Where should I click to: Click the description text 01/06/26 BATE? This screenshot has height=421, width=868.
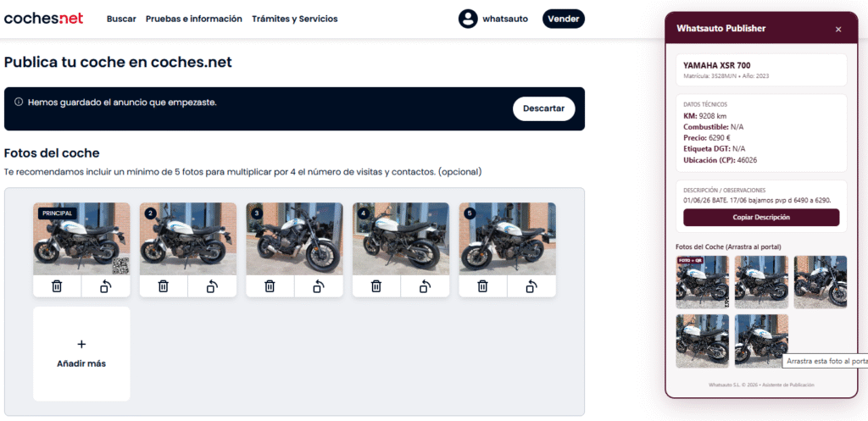(x=757, y=200)
